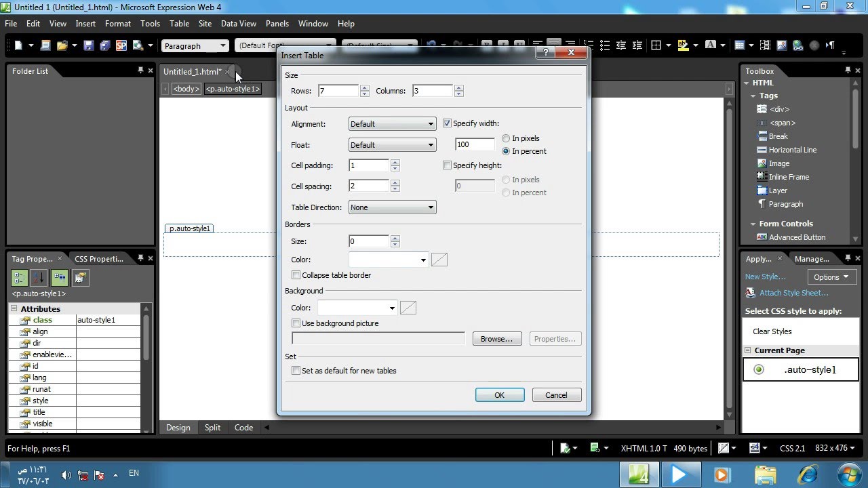Click OK in Insert Table dialog

tap(500, 395)
